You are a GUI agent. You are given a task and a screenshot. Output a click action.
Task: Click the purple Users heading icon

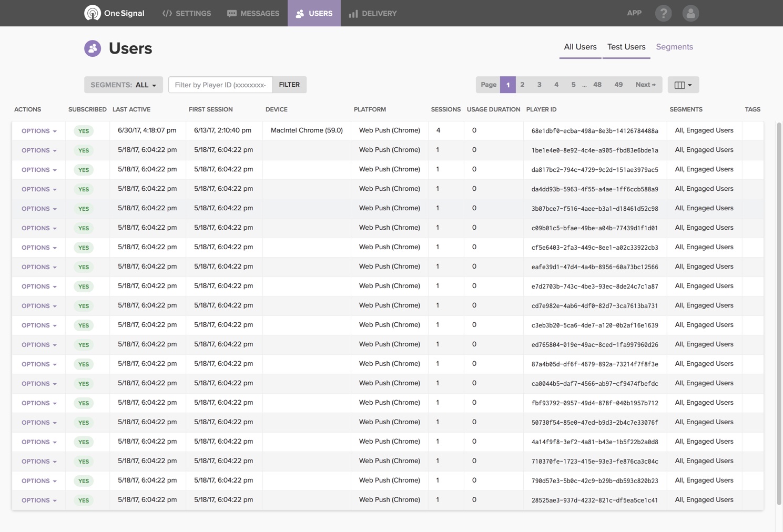[x=93, y=48]
